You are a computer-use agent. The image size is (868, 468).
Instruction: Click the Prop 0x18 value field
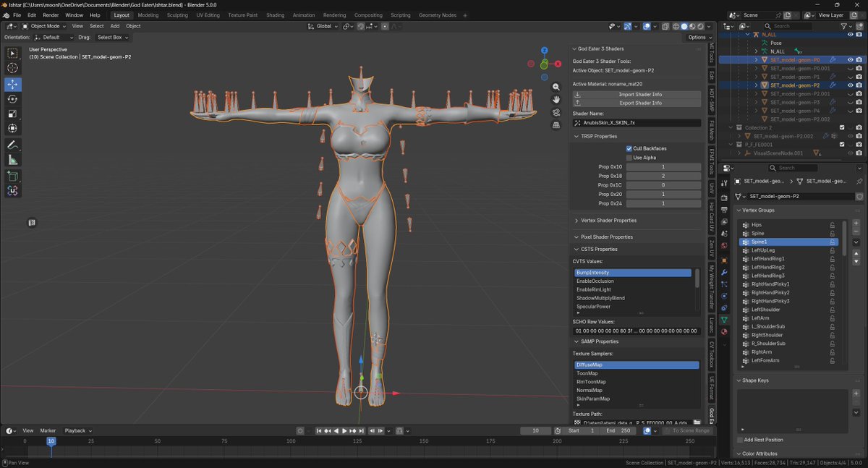tap(663, 176)
